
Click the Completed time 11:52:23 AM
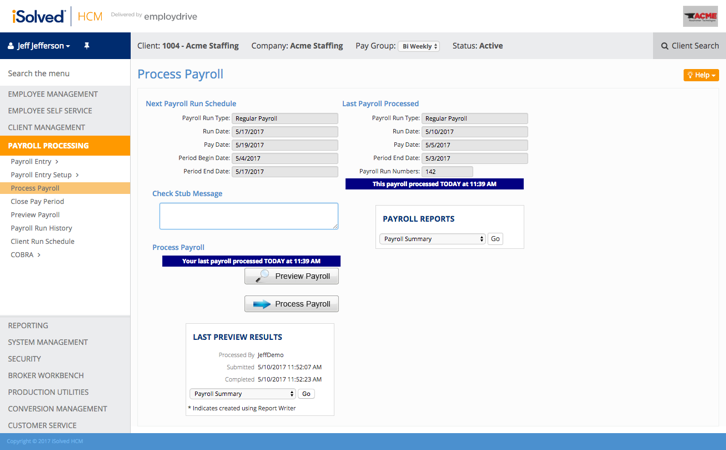[x=290, y=379]
